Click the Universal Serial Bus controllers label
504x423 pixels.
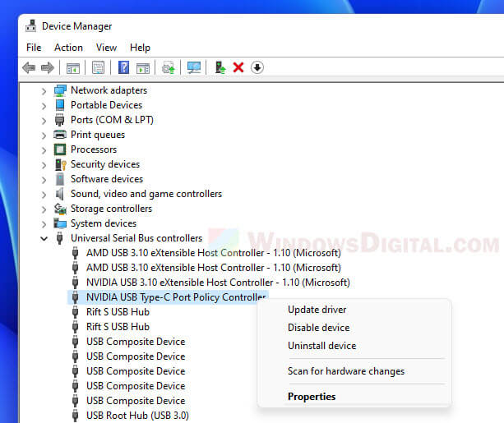[136, 238]
